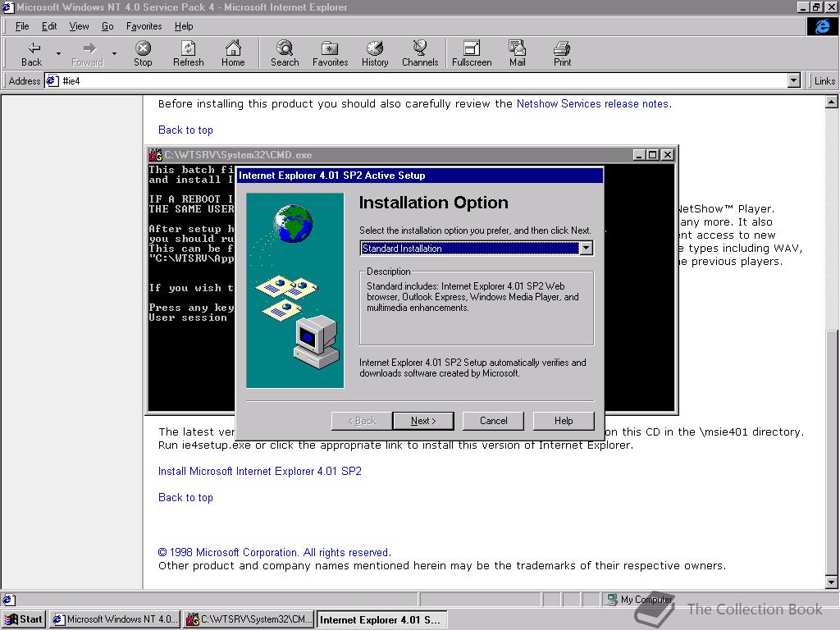Switch to CMD.exe taskbar button
This screenshot has width=840, height=630.
click(x=249, y=620)
